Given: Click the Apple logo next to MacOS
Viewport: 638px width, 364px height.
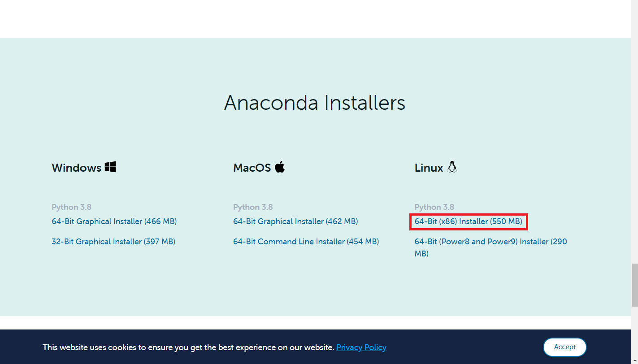Looking at the screenshot, I should tap(280, 167).
